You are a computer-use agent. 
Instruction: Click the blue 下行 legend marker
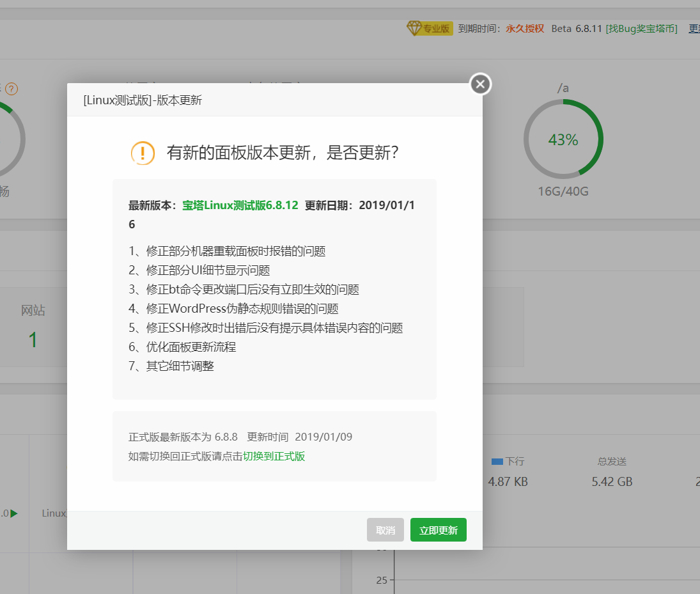[x=497, y=462]
